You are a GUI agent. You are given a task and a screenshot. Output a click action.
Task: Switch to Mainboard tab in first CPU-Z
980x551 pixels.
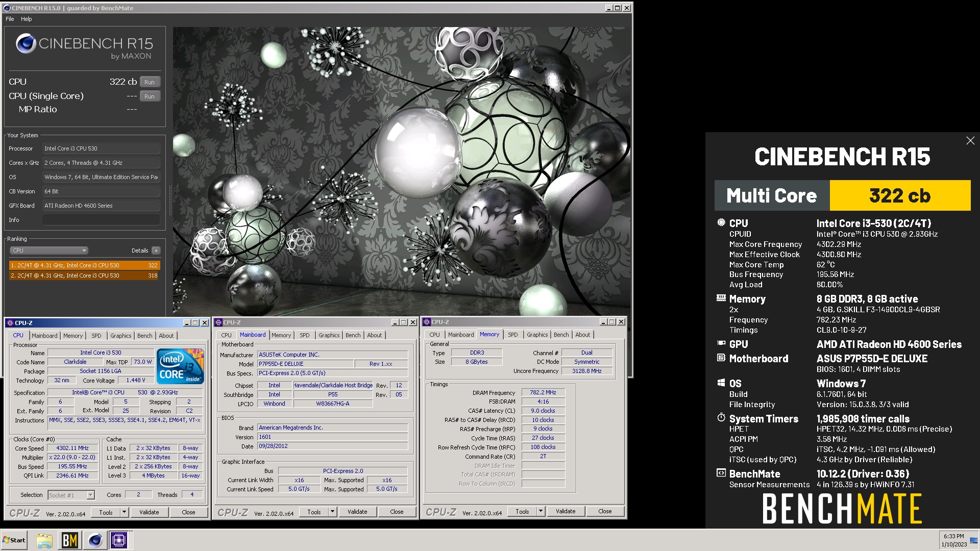(44, 336)
